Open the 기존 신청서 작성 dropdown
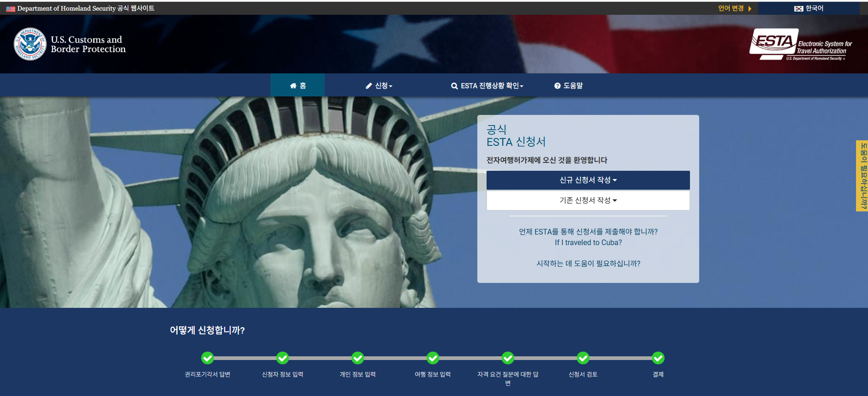The height and width of the screenshot is (396, 868). [588, 200]
